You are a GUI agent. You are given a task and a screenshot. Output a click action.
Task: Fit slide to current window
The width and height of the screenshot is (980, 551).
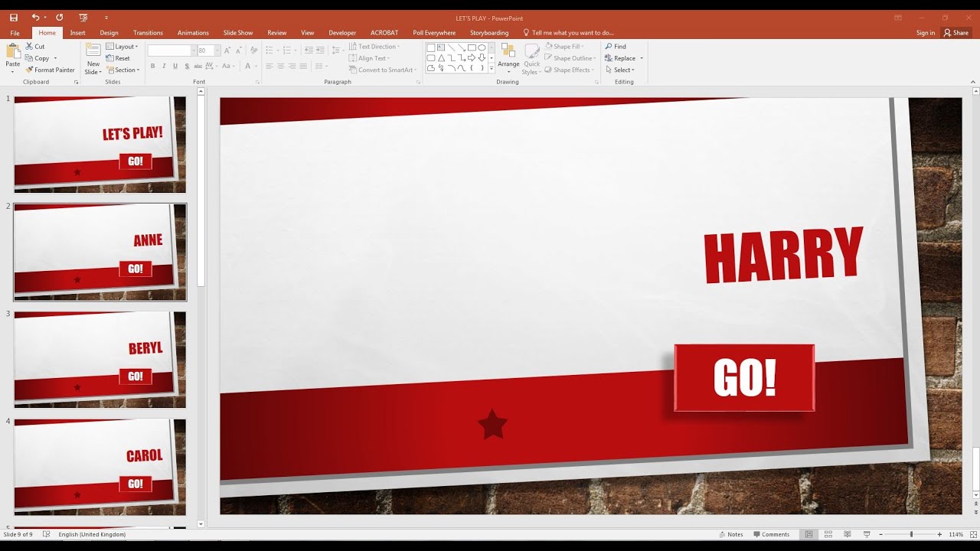[975, 534]
